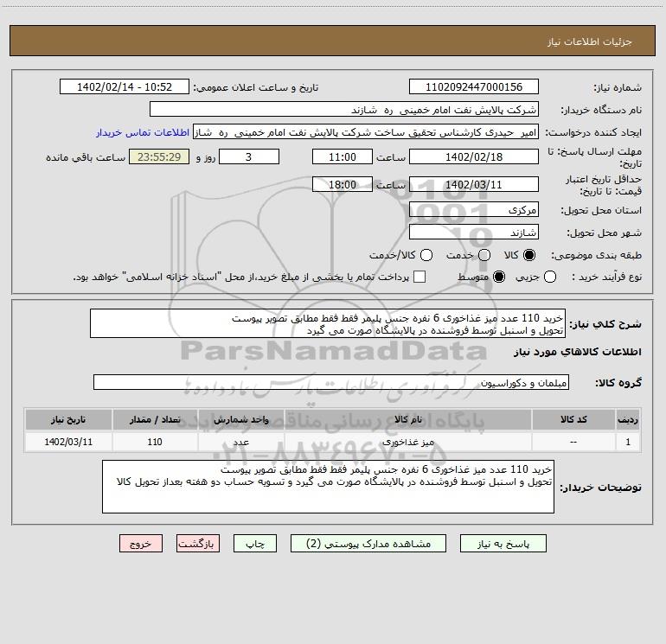Viewport: 666px width, 644px height.
Task: Click the تاریخ و ساعت اعلان عمومی label
Action: (x=256, y=87)
